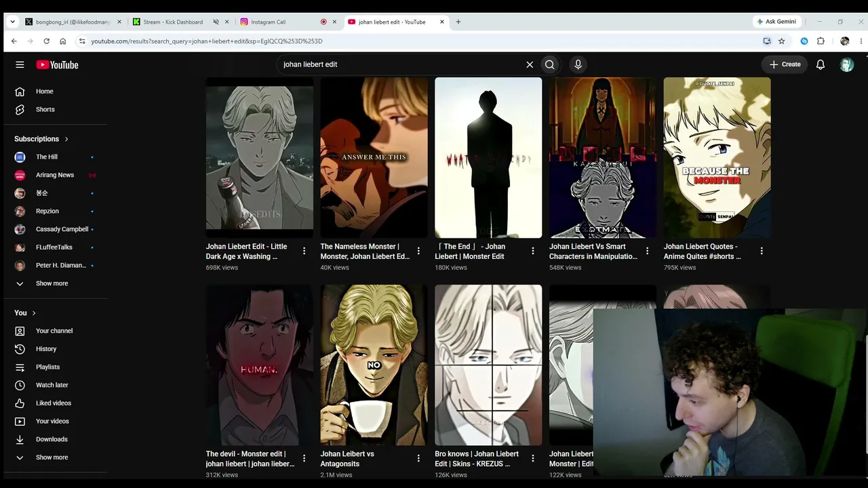Open Johan Liebert Quotes video title
Viewport: 868px width, 488px height.
click(703, 251)
